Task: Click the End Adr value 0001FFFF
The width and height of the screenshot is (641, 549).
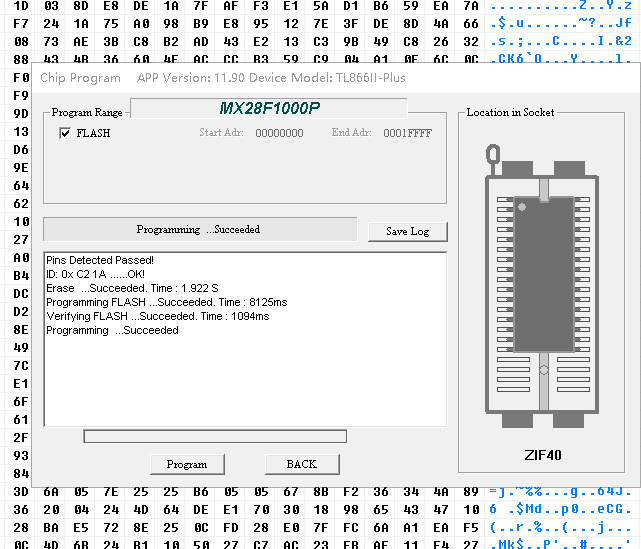Action: tap(407, 133)
